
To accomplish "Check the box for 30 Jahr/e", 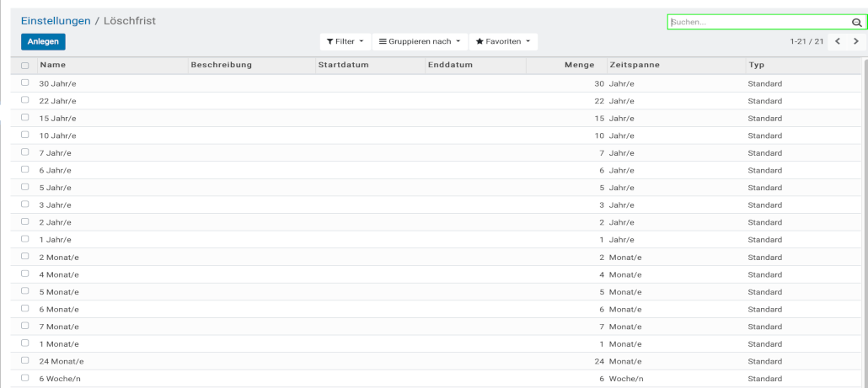I will tap(25, 83).
